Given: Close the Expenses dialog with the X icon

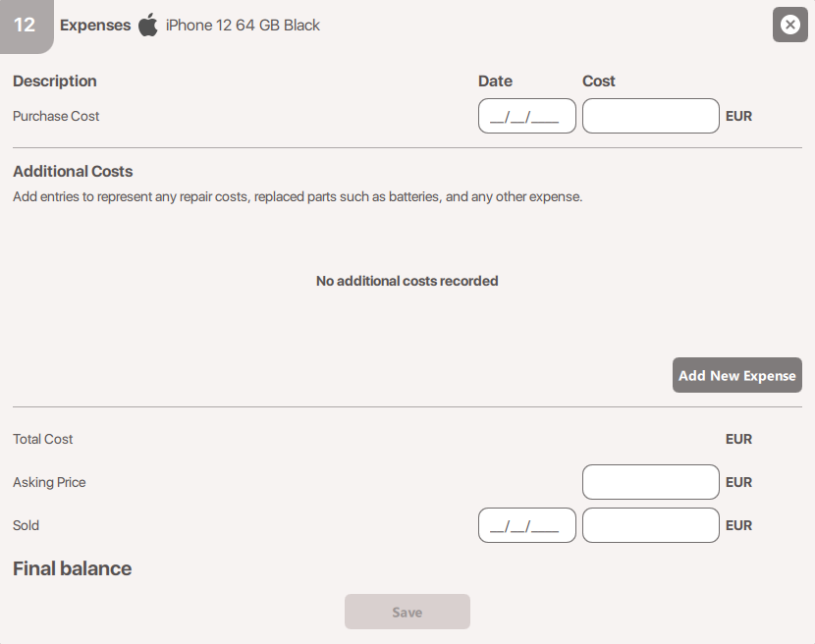Looking at the screenshot, I should coord(789,25).
